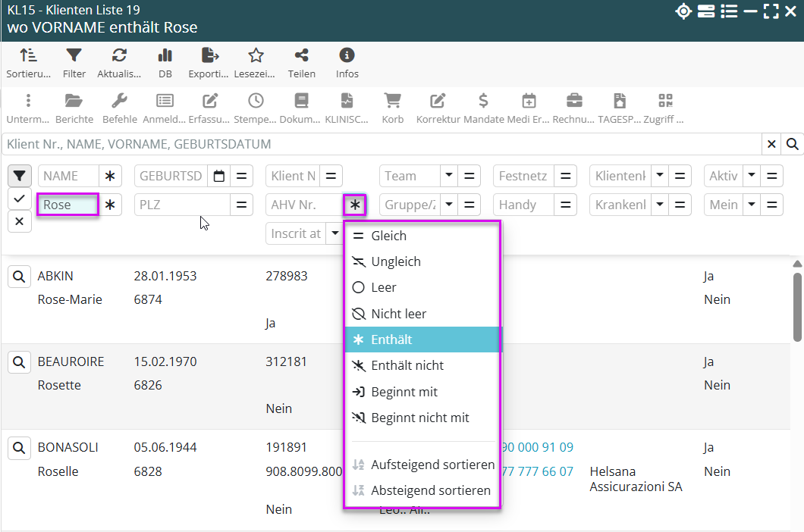This screenshot has width=804, height=532.
Task: Open the Filter tool in toolbar
Action: pyautogui.click(x=74, y=56)
